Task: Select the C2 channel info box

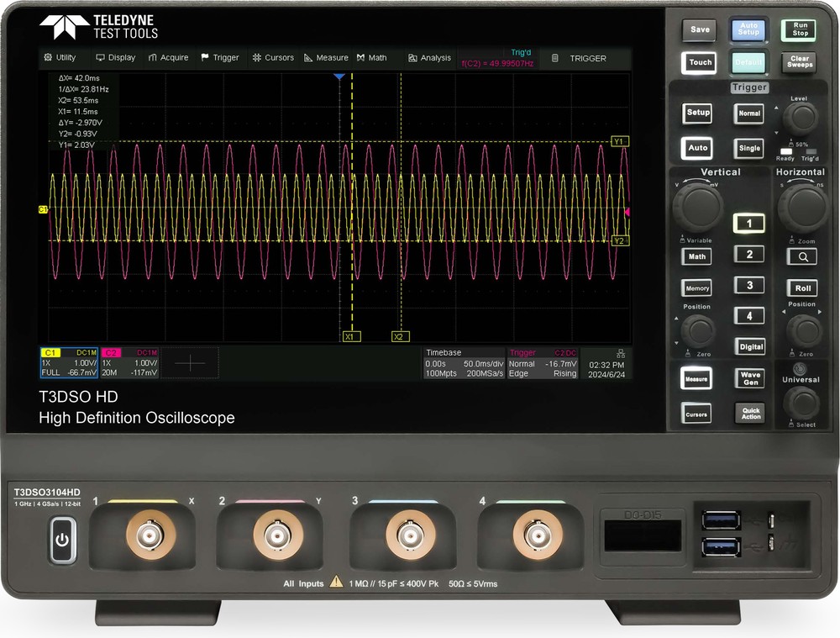Action: point(129,363)
